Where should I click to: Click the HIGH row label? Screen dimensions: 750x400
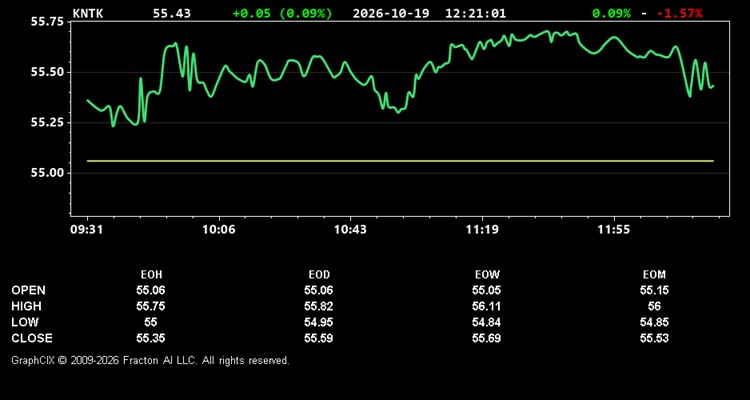(x=26, y=306)
